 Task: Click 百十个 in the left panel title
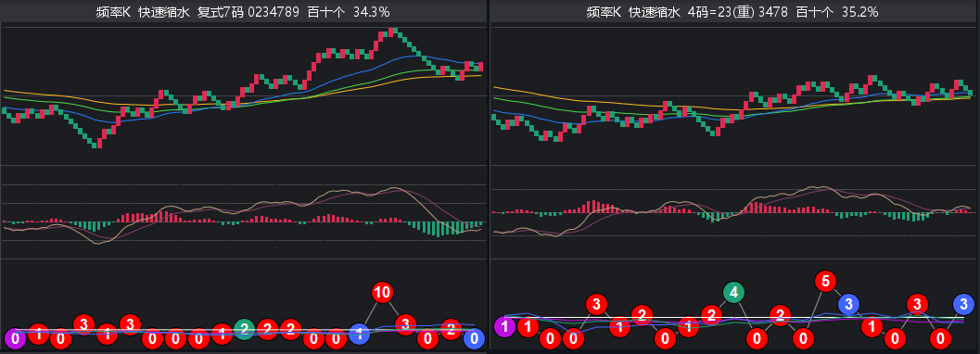click(326, 11)
